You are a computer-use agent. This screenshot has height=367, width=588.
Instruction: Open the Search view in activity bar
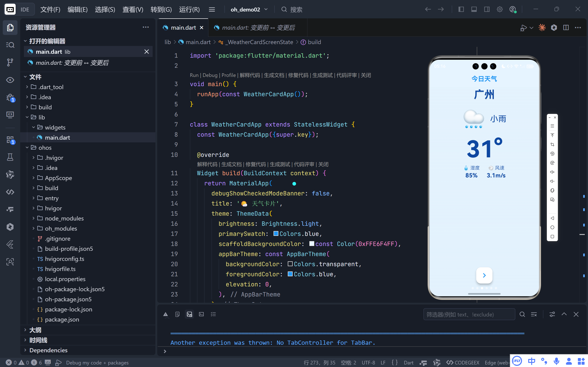pos(10,45)
